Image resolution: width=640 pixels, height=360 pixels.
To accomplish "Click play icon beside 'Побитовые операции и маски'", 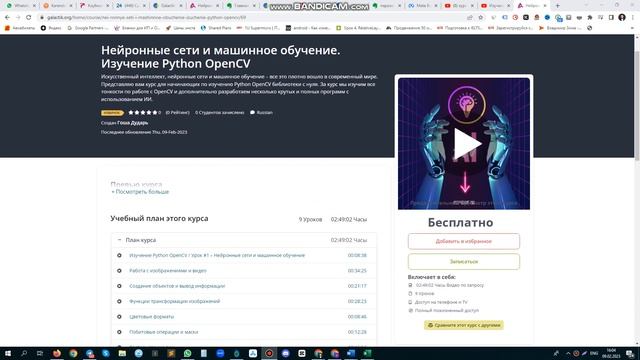I will (x=119, y=332).
